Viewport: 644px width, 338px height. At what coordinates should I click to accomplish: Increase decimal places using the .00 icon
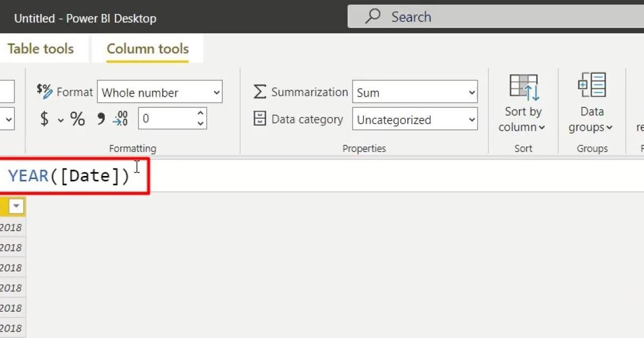tap(120, 119)
